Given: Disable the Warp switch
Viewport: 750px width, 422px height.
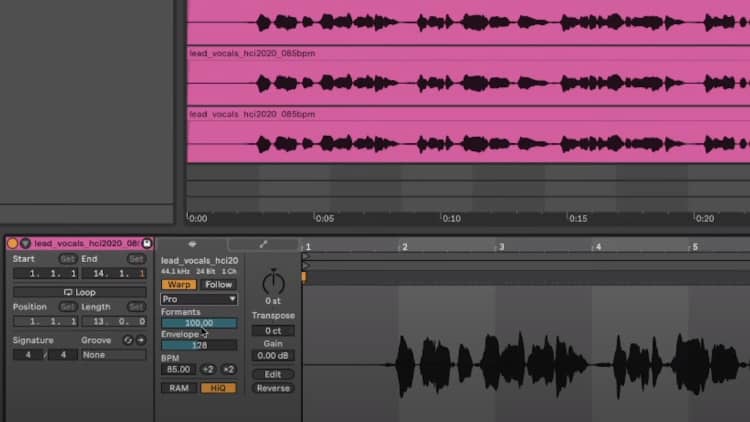Looking at the screenshot, I should 179,285.
